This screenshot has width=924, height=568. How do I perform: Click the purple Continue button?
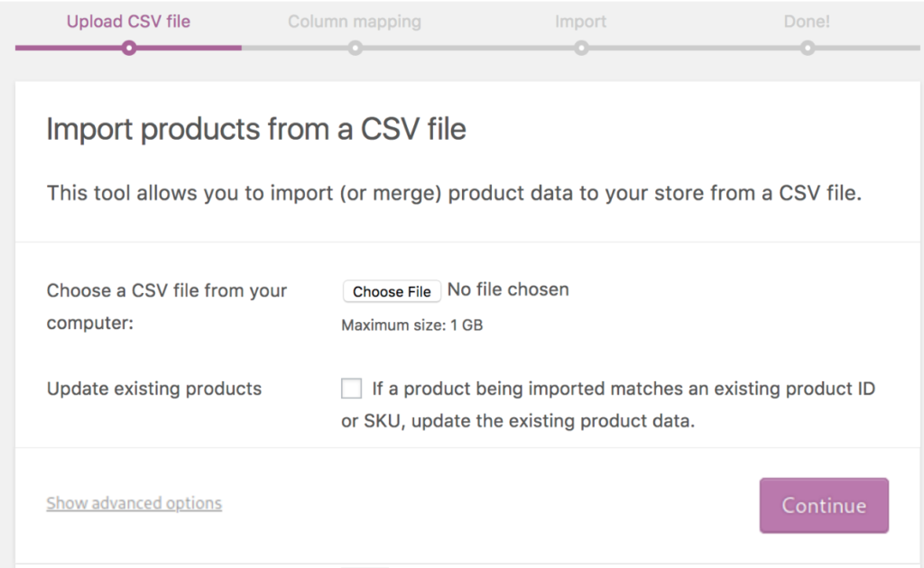pyautogui.click(x=824, y=506)
